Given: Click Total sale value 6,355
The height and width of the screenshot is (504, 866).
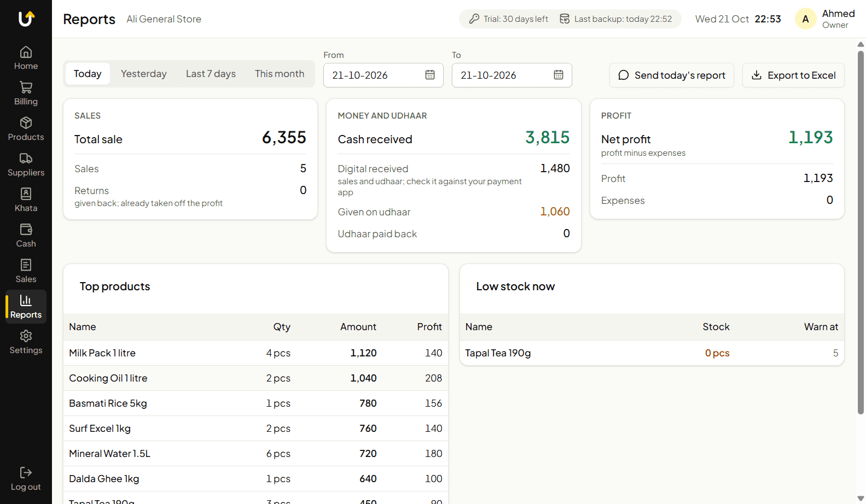Looking at the screenshot, I should (284, 138).
